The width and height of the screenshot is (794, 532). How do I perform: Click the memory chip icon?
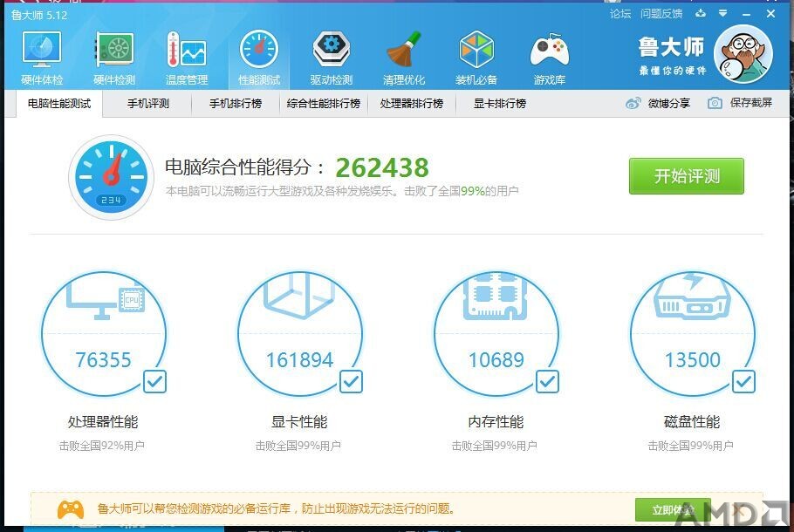click(x=496, y=297)
